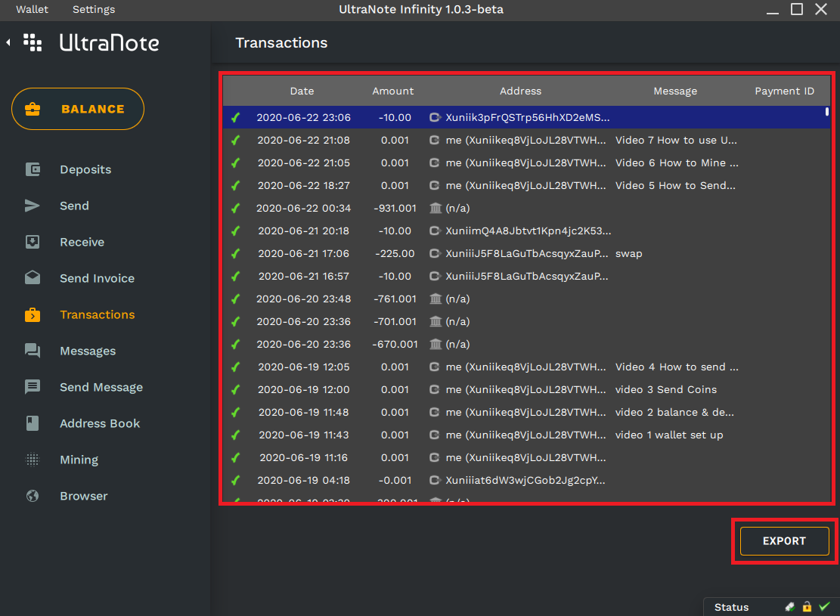This screenshot has width=840, height=616.
Task: Click the connection plug icon in status bar
Action: tap(789, 607)
